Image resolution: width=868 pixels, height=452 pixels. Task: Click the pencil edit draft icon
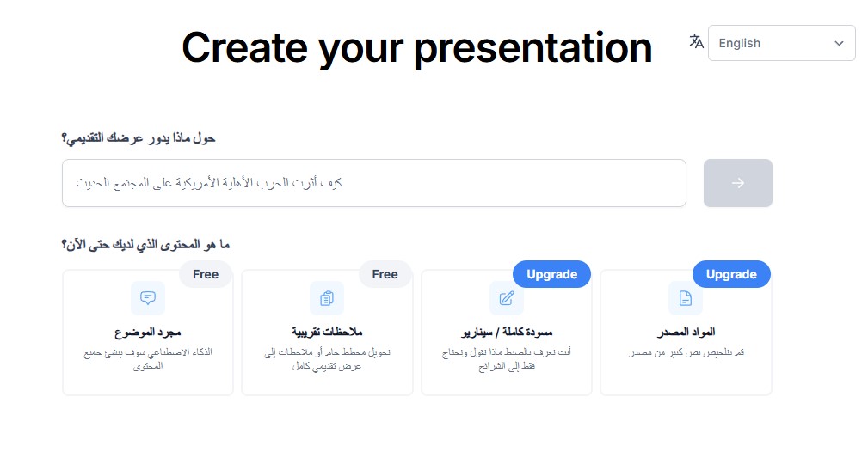point(507,298)
